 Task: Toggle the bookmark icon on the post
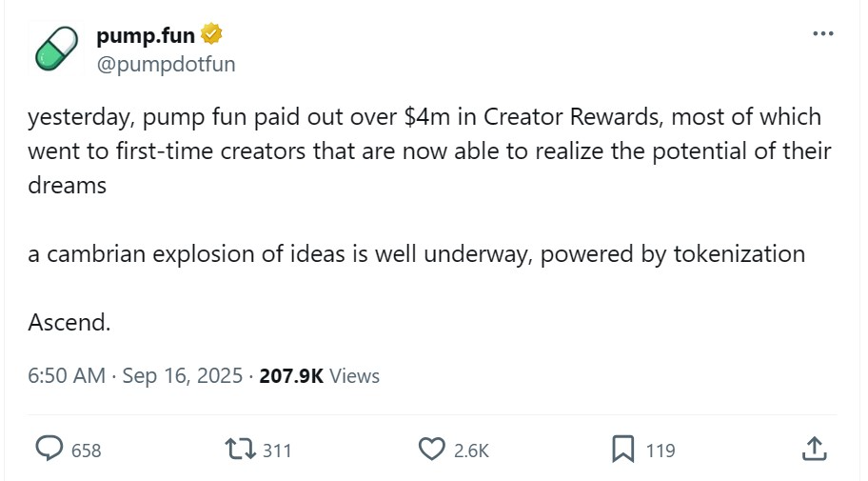(x=623, y=450)
